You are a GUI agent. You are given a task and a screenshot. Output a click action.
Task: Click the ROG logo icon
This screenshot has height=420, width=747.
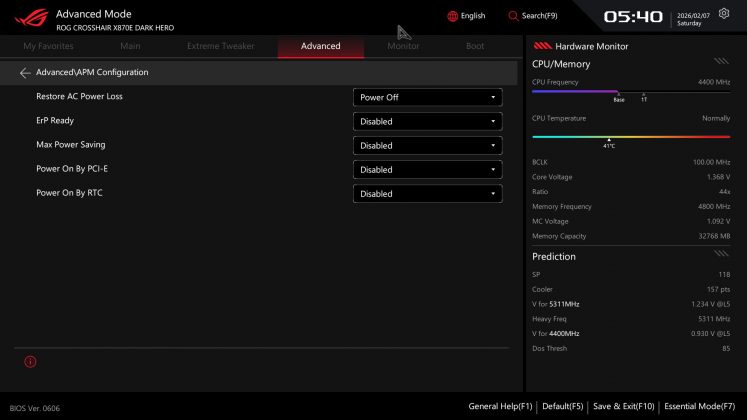(27, 19)
